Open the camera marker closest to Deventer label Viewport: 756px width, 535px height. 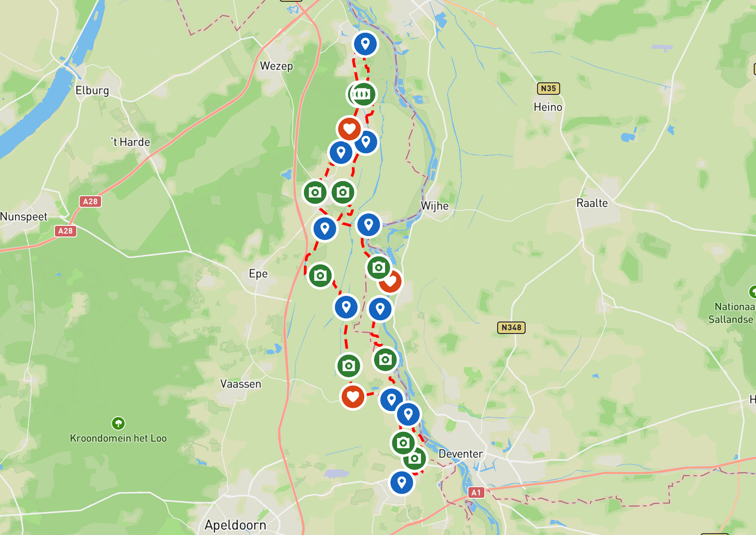pyautogui.click(x=414, y=459)
